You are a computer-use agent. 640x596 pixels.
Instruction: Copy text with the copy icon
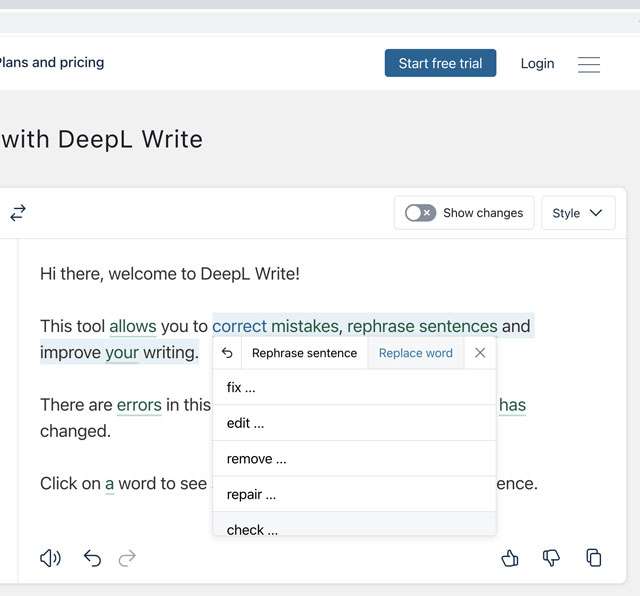point(593,558)
